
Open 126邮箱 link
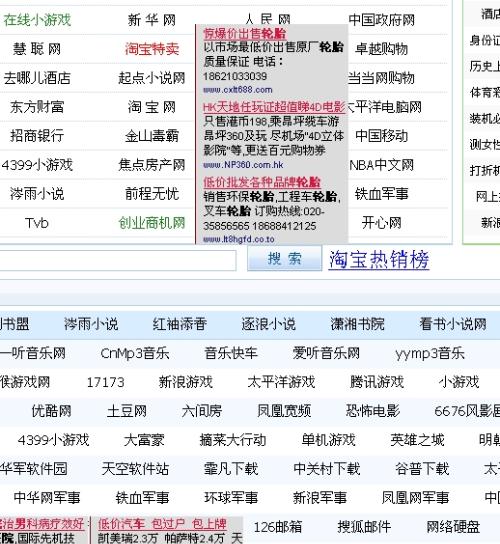click(x=278, y=527)
